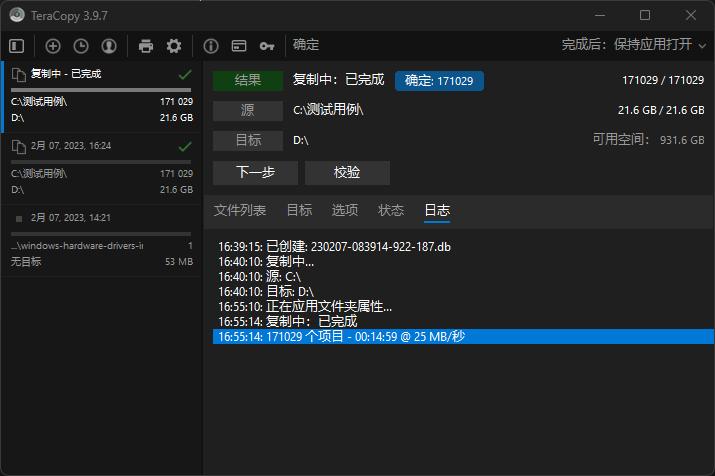Click green checkmark of 复制中 - 已完成 task
The image size is (715, 476).
pos(185,74)
